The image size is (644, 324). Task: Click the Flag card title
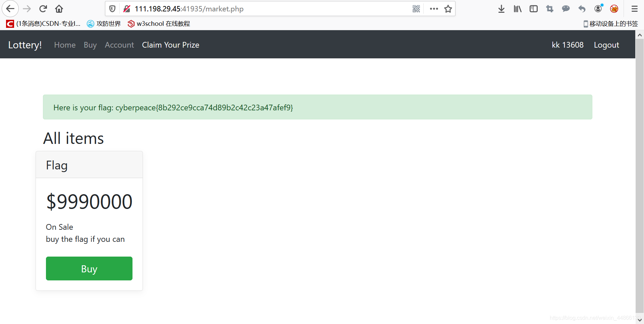[57, 165]
